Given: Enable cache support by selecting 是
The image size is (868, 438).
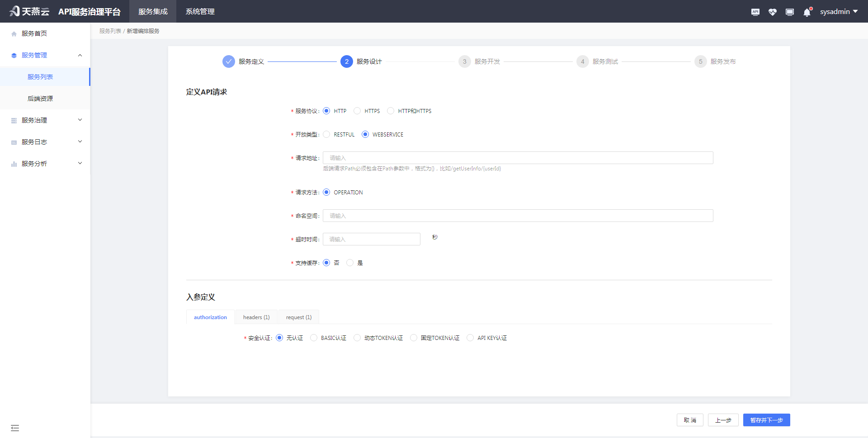Looking at the screenshot, I should 350,262.
